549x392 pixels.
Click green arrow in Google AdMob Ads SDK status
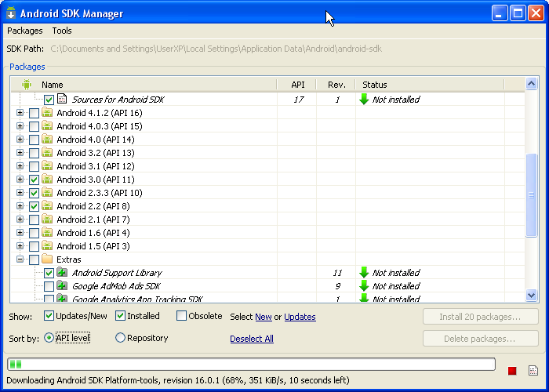click(364, 286)
